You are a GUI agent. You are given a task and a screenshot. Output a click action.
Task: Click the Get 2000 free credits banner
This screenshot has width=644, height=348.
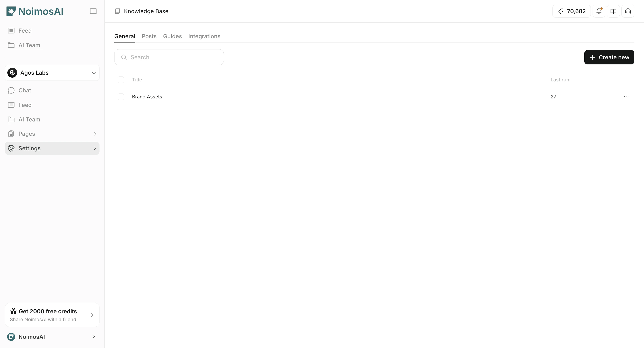(52, 315)
